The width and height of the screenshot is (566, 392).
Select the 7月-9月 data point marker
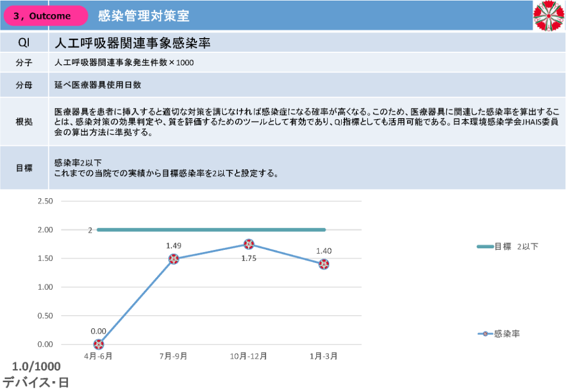(x=174, y=259)
